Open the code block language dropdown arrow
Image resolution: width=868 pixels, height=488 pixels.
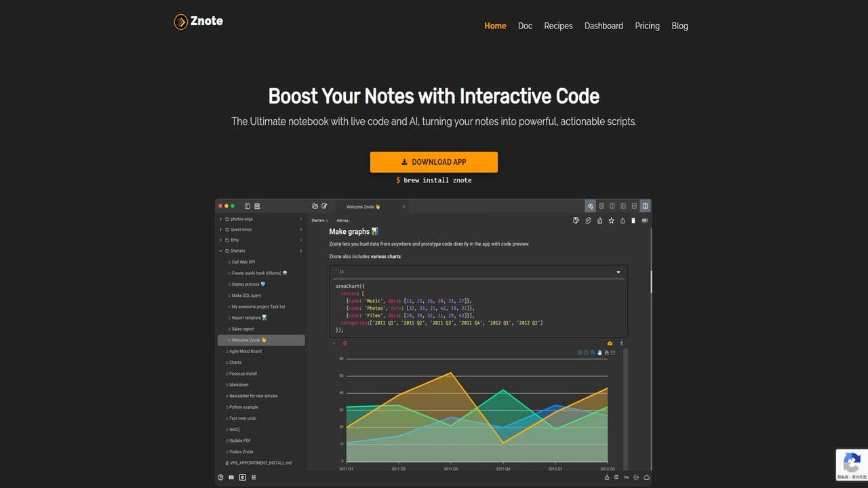click(618, 272)
